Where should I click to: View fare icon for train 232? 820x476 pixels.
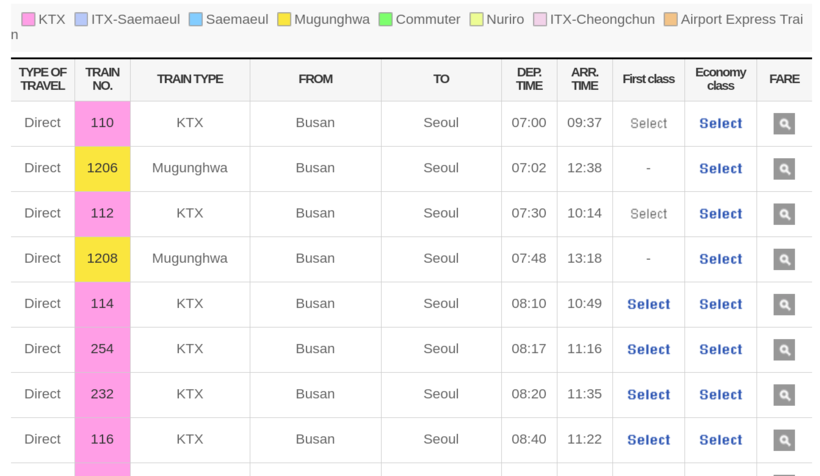point(784,394)
